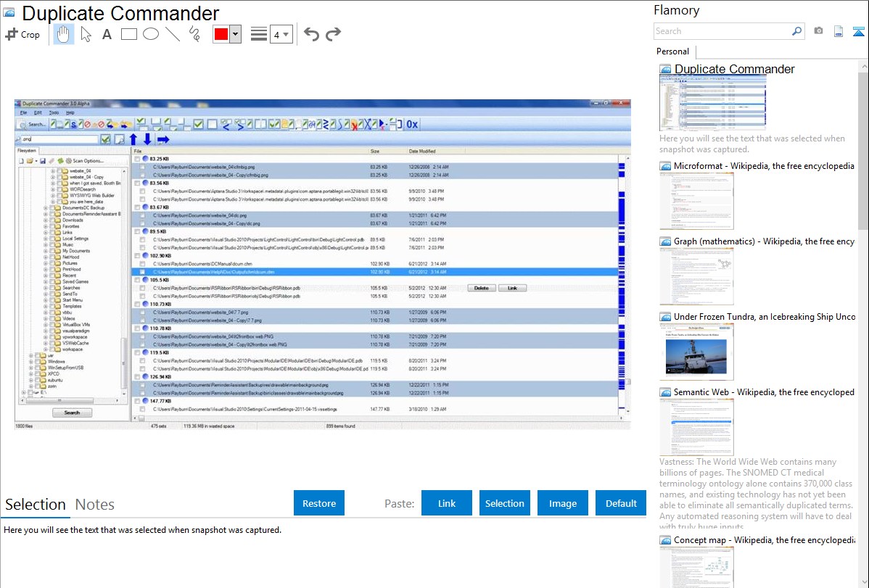Open the drawing color dropdown arrow

pos(236,34)
